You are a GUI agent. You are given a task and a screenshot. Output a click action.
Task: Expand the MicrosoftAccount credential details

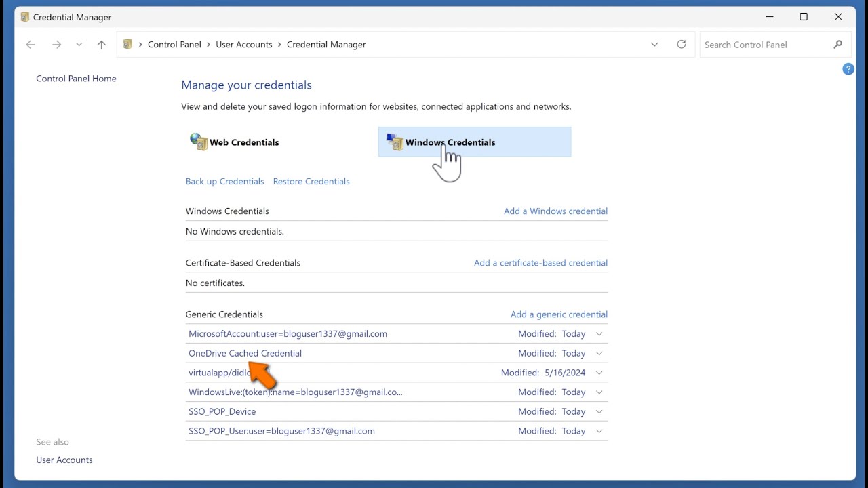pos(599,333)
